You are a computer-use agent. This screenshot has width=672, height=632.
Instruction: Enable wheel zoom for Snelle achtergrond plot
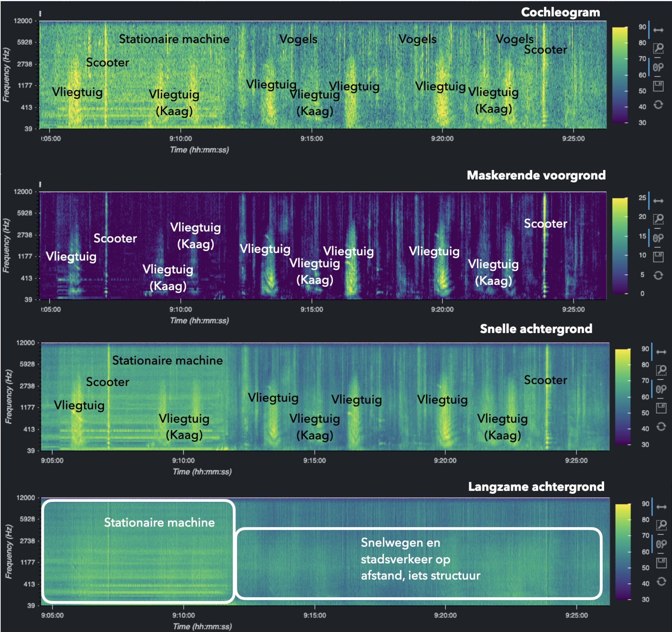tap(661, 389)
